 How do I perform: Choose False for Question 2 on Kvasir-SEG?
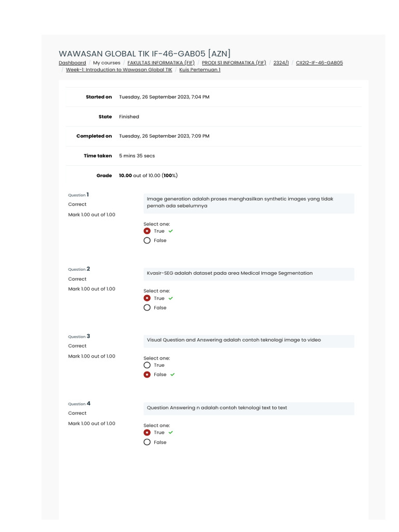click(147, 308)
